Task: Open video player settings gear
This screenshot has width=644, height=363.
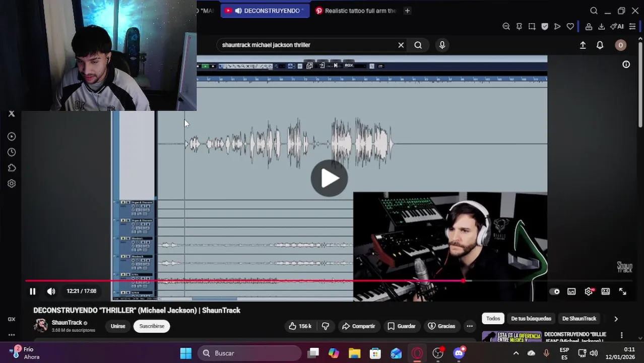Action: pyautogui.click(x=589, y=291)
